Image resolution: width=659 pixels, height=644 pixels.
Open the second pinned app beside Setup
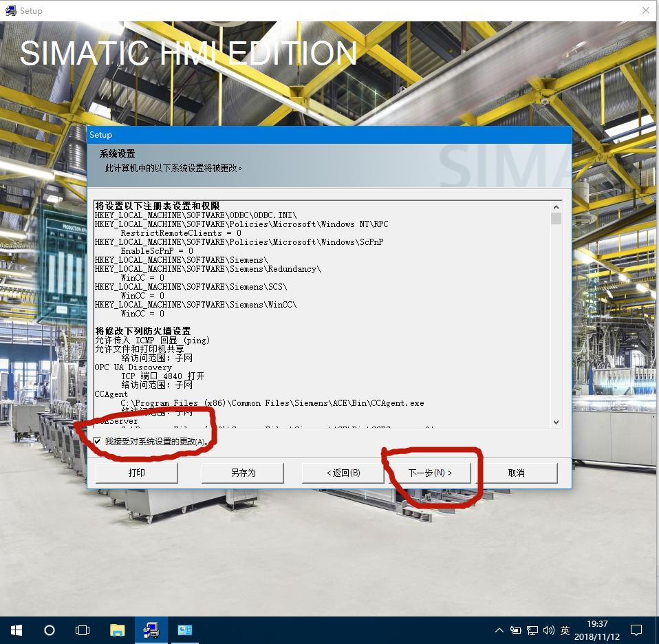184,629
